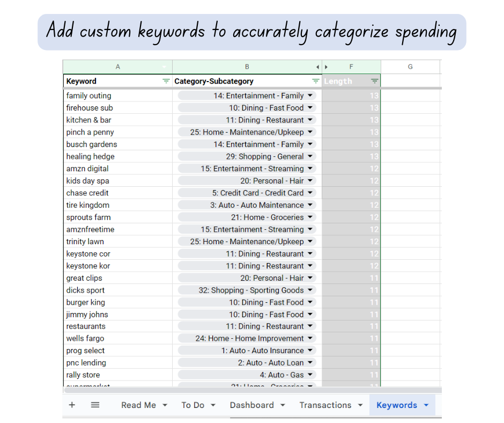Open category dropdown for kitchen & bar
Viewport: 504px width, 423px height.
coord(310,120)
